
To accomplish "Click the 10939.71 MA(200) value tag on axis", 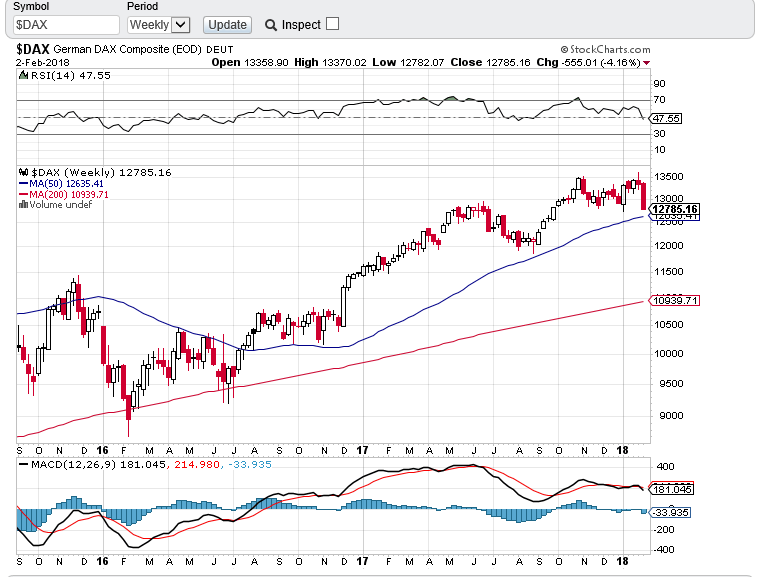I will pyautogui.click(x=674, y=300).
